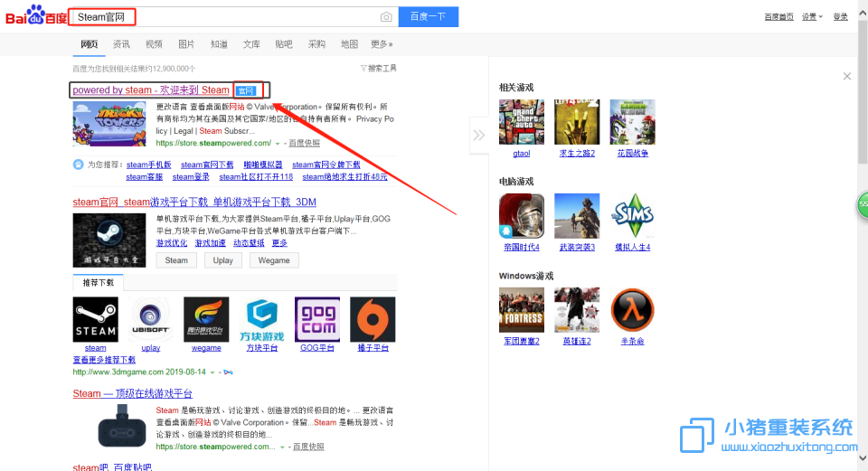Open 'Steam — 顶级在线游戏平台' result
This screenshot has height=471, width=868.
[x=132, y=393]
